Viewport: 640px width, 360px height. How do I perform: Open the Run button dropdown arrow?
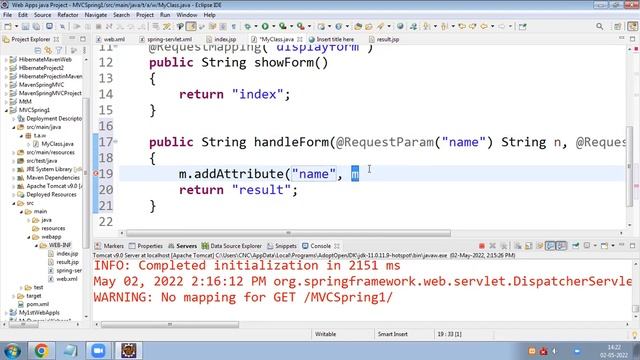tap(273, 27)
